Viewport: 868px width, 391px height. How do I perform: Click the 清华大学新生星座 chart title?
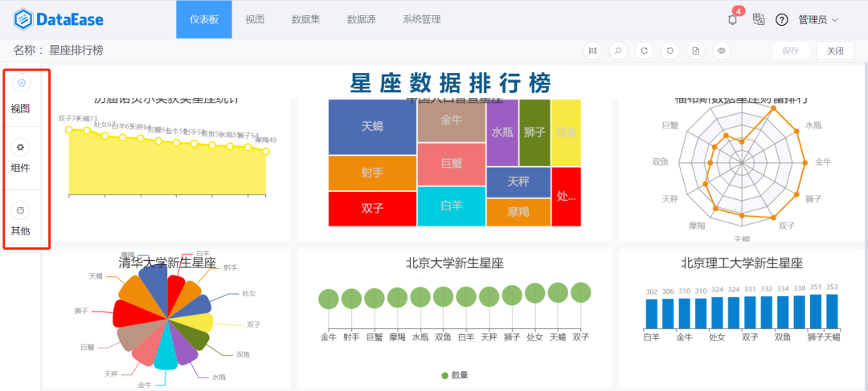(167, 263)
